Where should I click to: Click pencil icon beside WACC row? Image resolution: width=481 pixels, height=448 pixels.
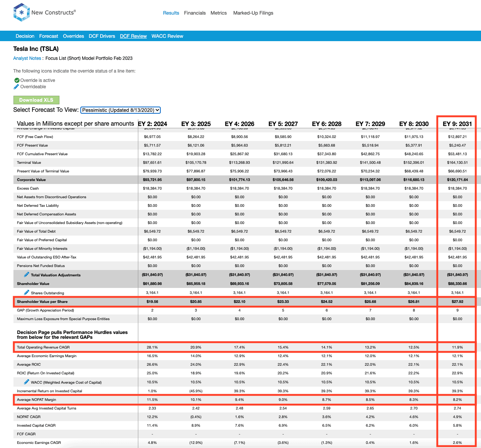pos(27,382)
